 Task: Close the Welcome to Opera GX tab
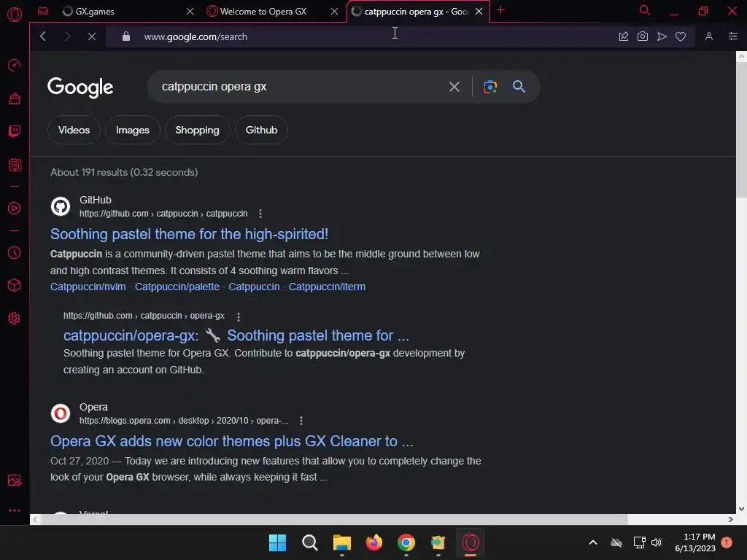coord(334,11)
